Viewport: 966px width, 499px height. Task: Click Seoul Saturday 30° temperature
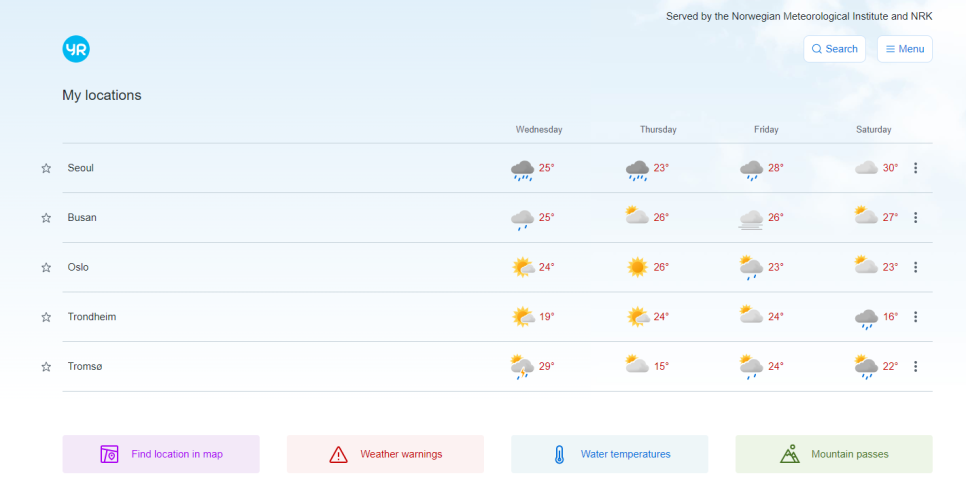click(891, 168)
